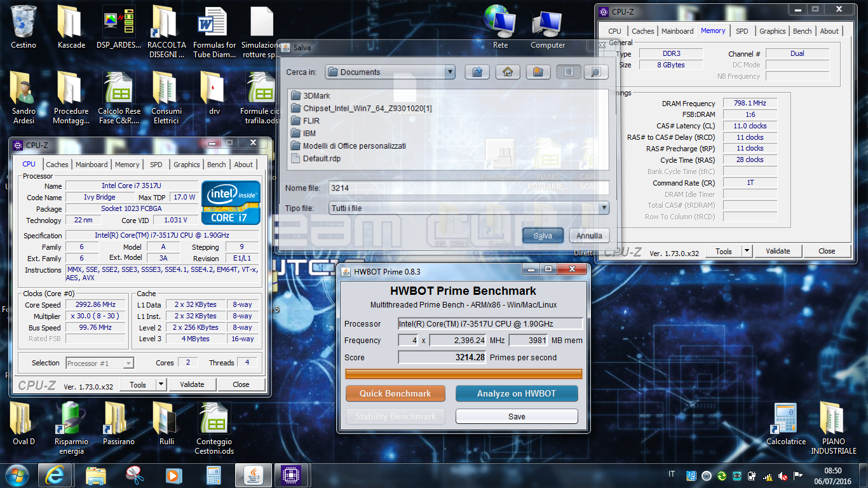Switch to CPU-Z taskbar item
This screenshot has height=488, width=868.
coord(292,475)
